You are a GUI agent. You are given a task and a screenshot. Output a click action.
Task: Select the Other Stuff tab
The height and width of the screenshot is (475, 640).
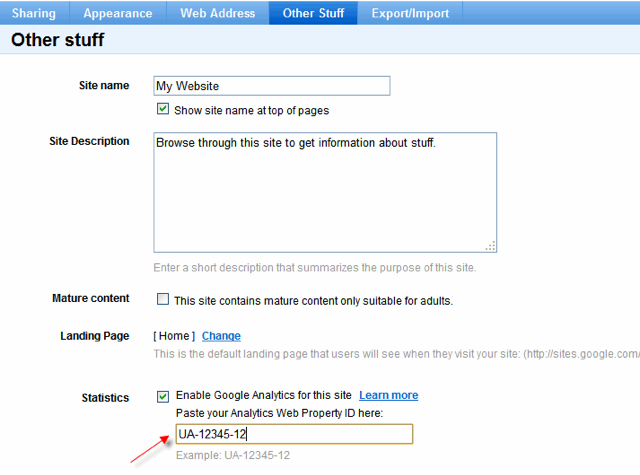tap(313, 13)
